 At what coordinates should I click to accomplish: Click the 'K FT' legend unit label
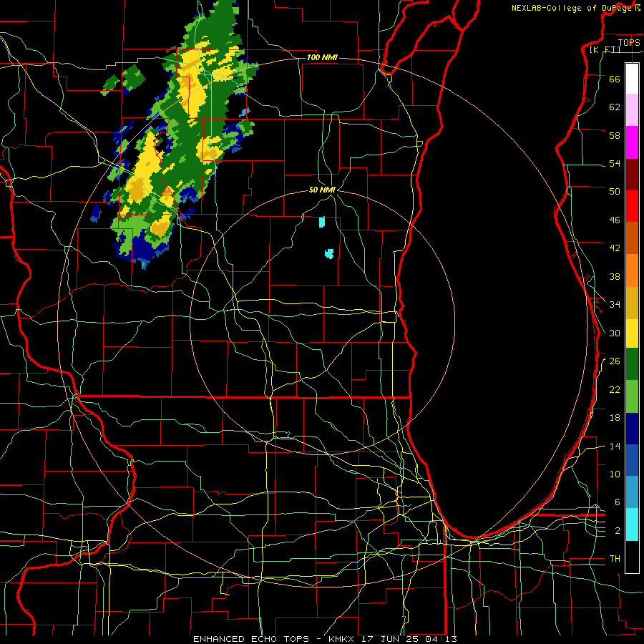click(605, 49)
